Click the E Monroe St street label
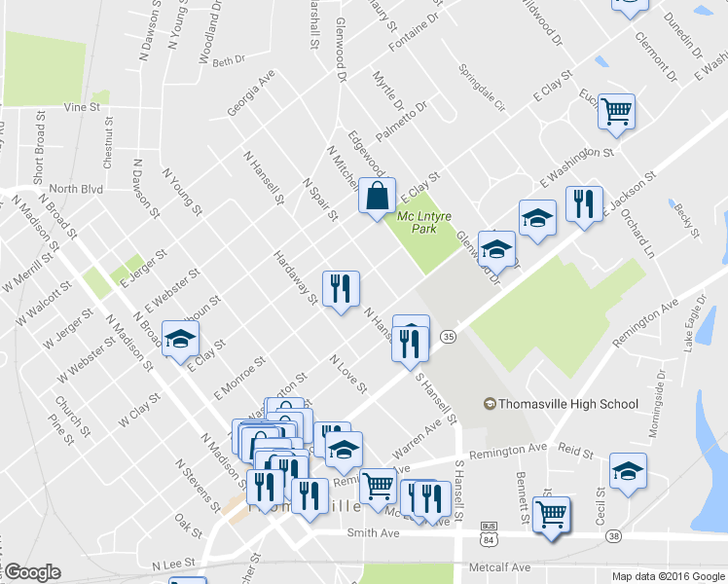Screen dimensions: 728x584 tap(239, 378)
